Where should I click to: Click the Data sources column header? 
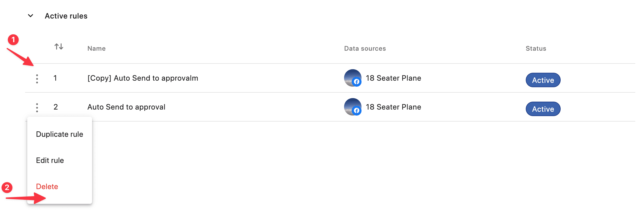[x=365, y=49]
